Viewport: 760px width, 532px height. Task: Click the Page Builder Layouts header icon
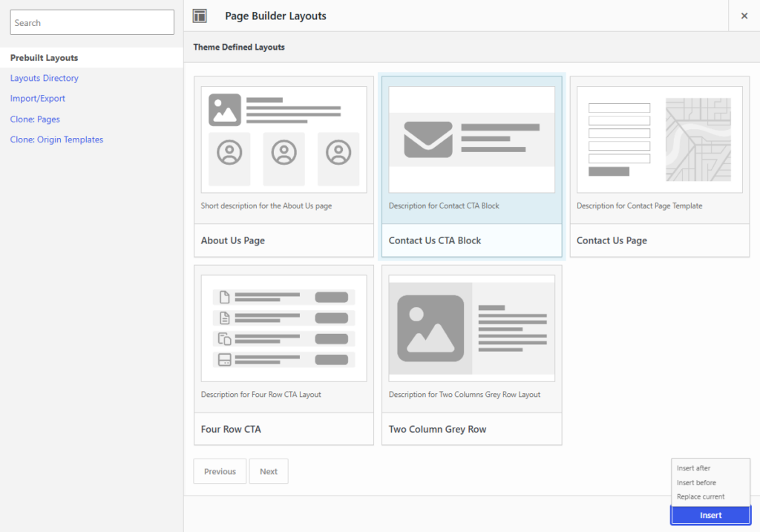point(200,16)
